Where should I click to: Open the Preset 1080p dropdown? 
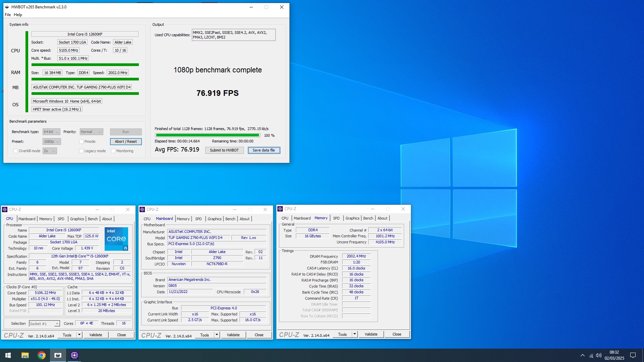pos(52,142)
